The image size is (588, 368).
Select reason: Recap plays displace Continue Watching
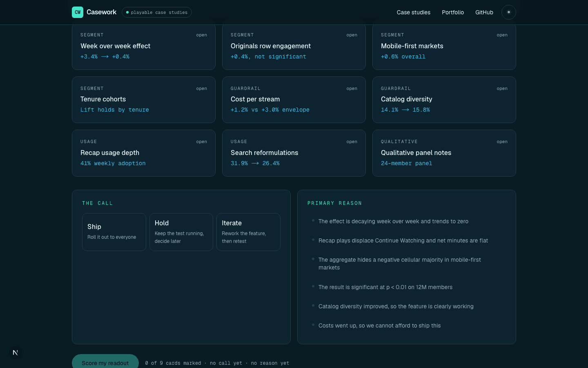pos(407,240)
